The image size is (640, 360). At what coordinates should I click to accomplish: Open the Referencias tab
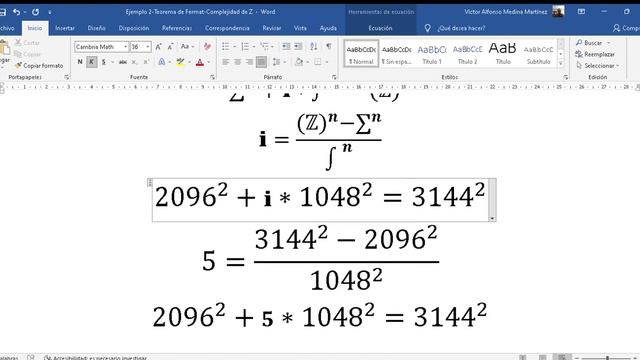coord(177,28)
